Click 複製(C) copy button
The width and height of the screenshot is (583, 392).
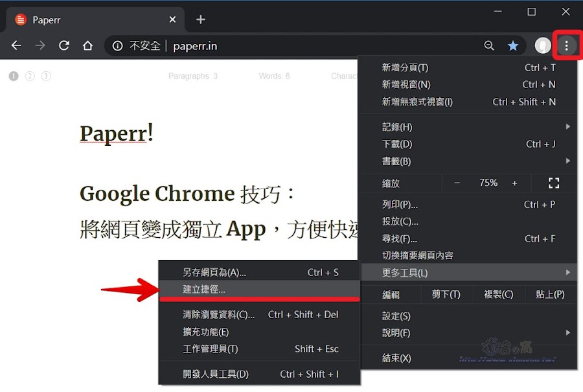click(x=498, y=295)
